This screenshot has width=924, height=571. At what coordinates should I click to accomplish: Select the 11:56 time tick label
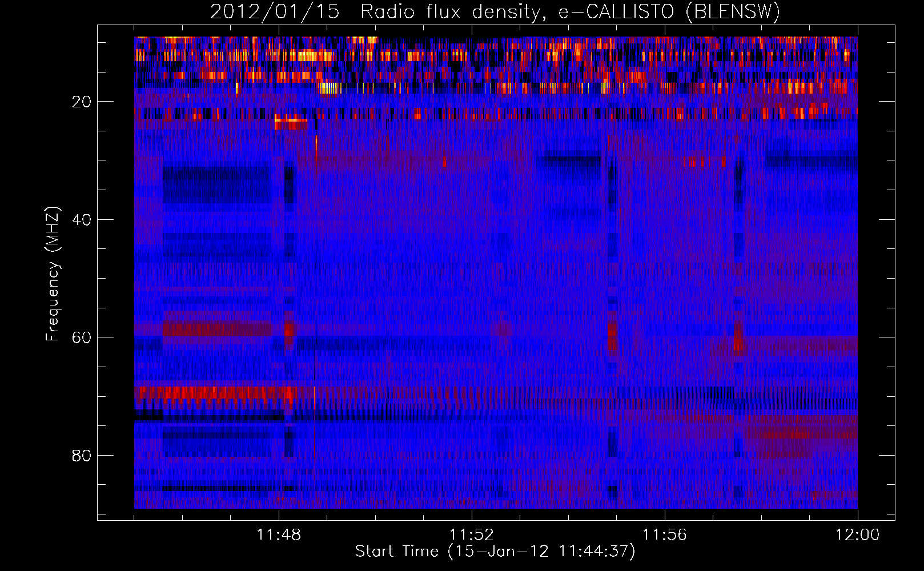click(665, 535)
